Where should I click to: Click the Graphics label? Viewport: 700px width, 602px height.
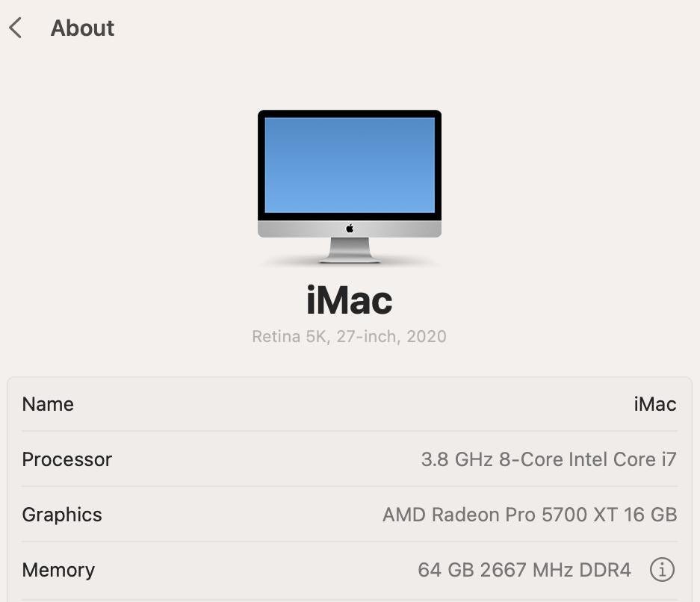pyautogui.click(x=62, y=515)
